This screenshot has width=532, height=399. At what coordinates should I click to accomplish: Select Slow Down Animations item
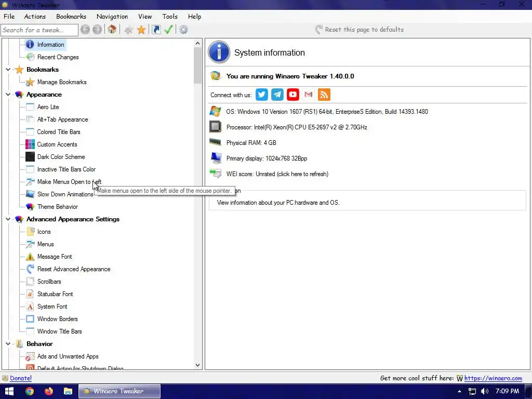(65, 194)
